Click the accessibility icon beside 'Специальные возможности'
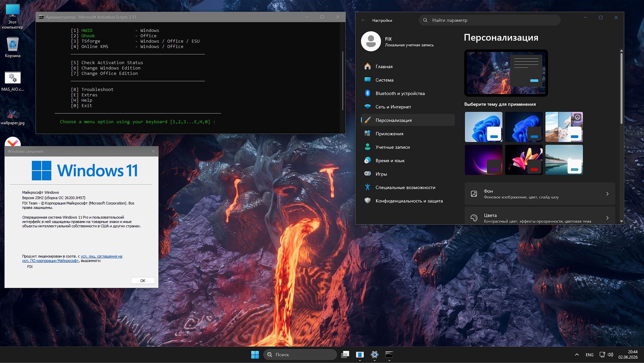Image resolution: width=644 pixels, height=363 pixels. pyautogui.click(x=368, y=187)
